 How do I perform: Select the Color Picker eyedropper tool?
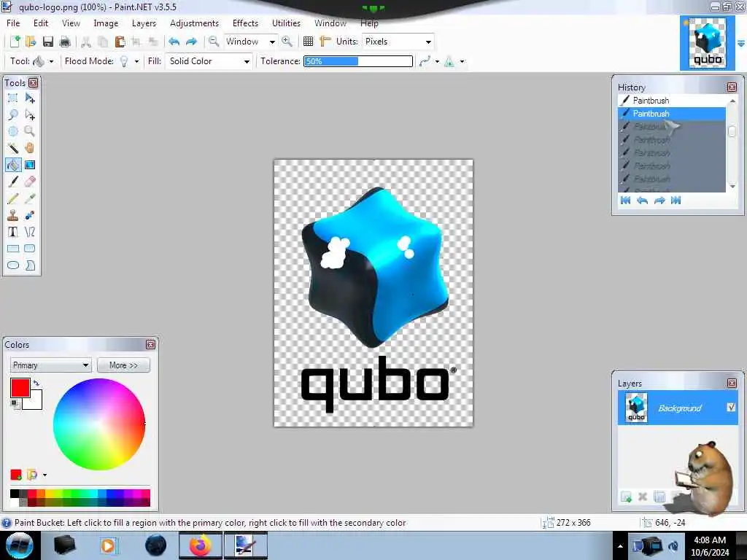29,198
